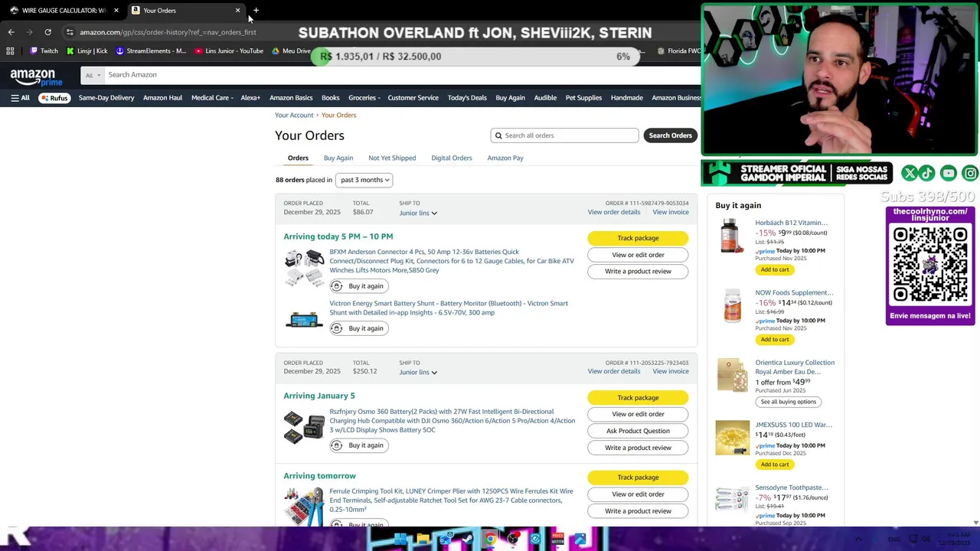Image resolution: width=980 pixels, height=551 pixels.
Task: Track package for Anderson Connector order
Action: tap(638, 238)
